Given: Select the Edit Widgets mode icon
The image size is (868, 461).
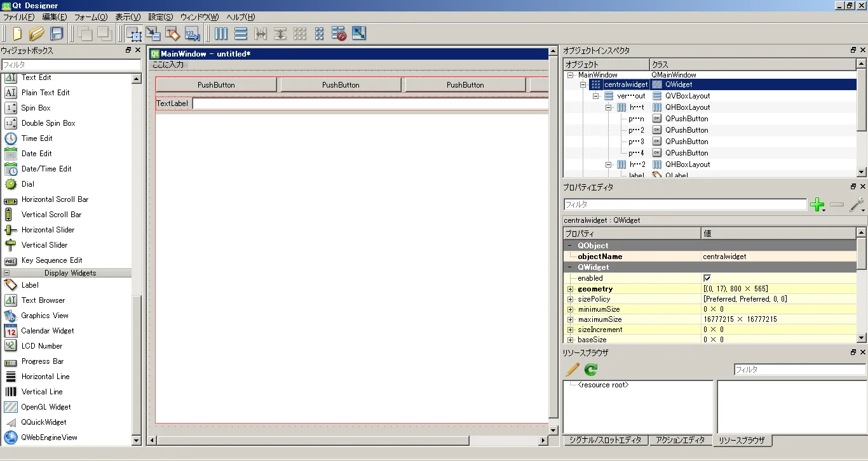Looking at the screenshot, I should click(x=133, y=34).
